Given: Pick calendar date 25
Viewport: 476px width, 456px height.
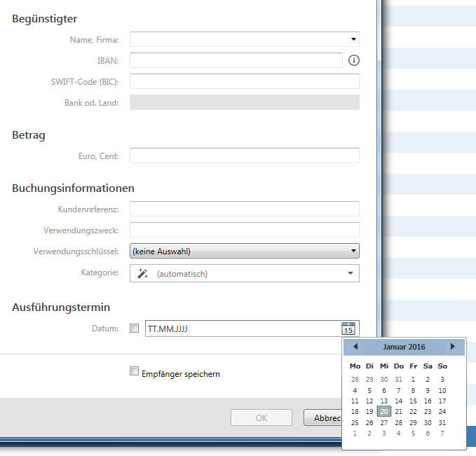Looking at the screenshot, I should [x=355, y=422].
